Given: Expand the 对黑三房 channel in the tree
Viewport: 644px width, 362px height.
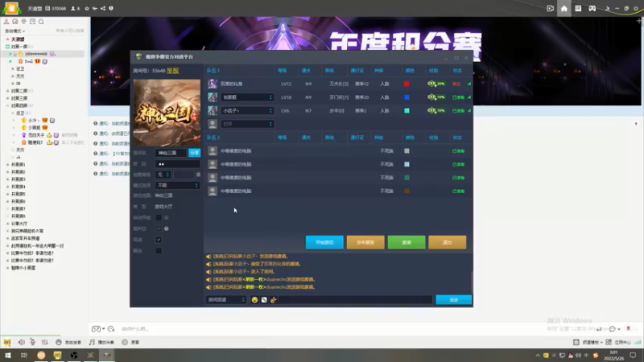Looking at the screenshot, I should click(x=8, y=98).
